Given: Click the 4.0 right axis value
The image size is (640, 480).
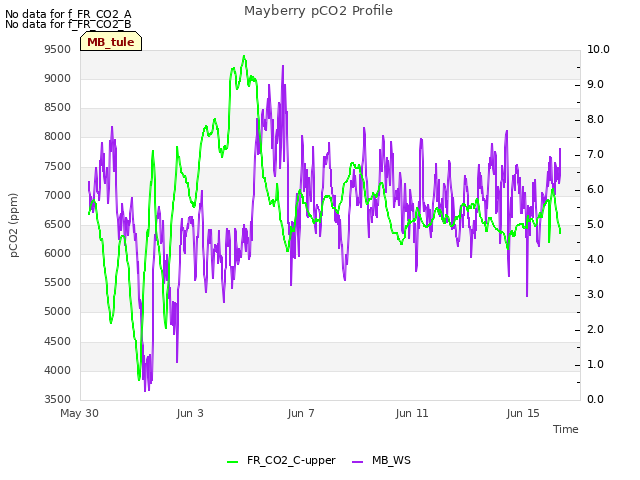Looking at the screenshot, I should pos(595,260).
